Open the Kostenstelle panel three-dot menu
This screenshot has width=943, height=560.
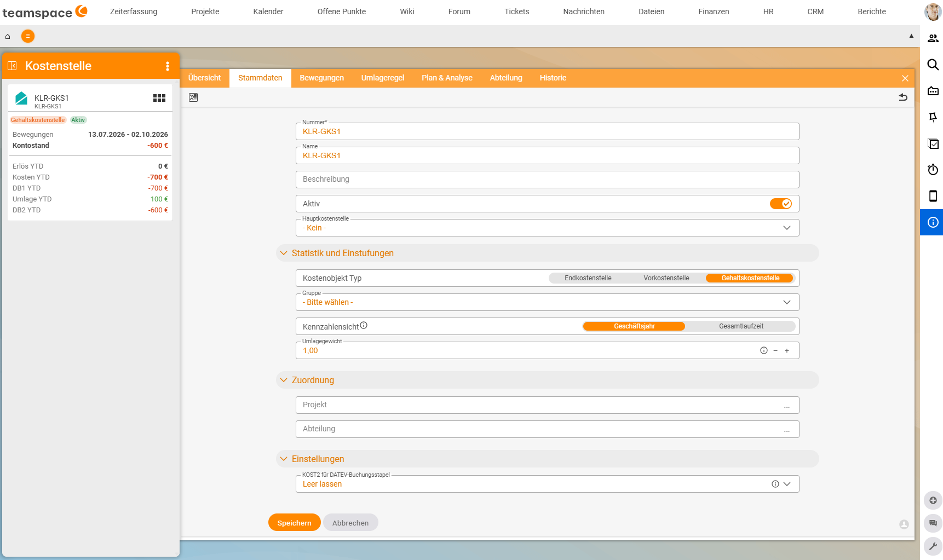tap(168, 66)
